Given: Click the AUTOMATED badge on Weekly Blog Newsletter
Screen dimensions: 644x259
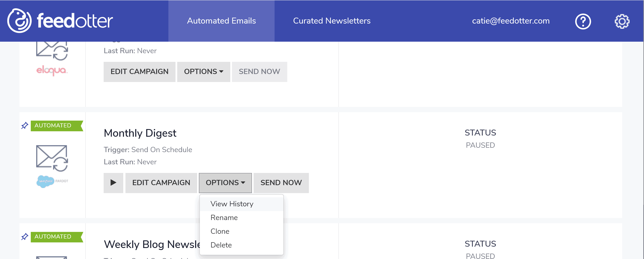Looking at the screenshot, I should pos(57,237).
